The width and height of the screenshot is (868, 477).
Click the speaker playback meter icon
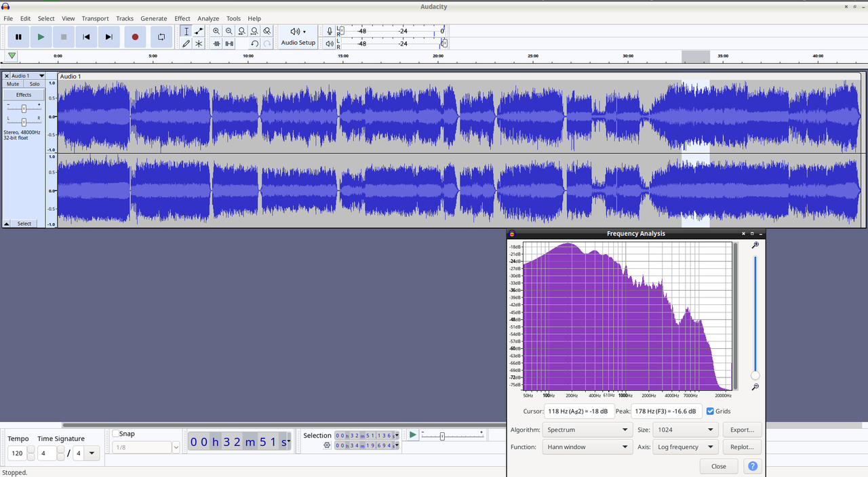coord(330,43)
